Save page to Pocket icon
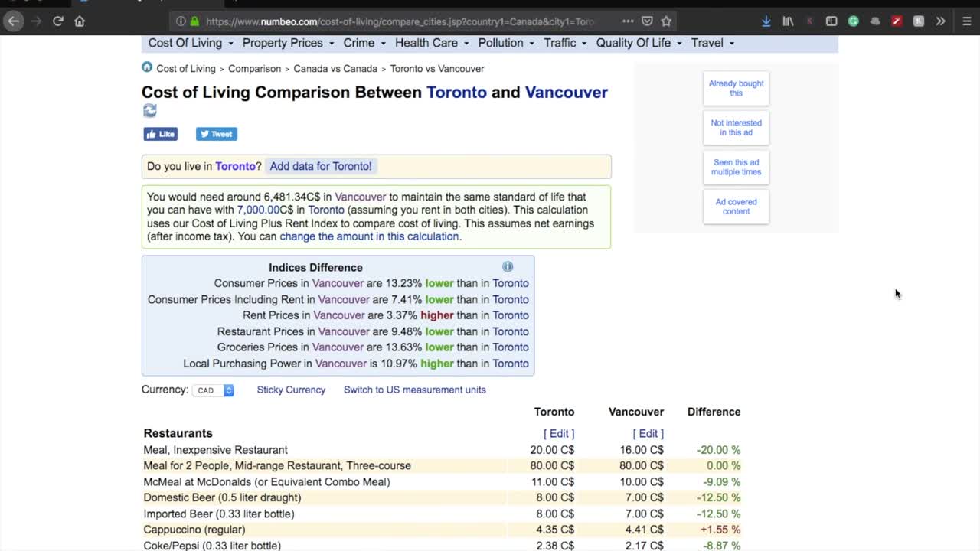This screenshot has height=551, width=980. point(647,21)
